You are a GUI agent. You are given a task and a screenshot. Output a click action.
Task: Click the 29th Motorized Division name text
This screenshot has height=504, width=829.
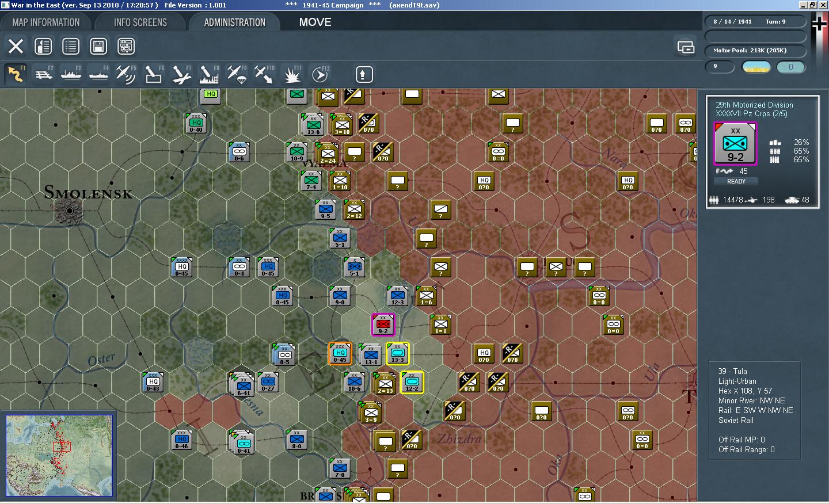click(x=754, y=105)
